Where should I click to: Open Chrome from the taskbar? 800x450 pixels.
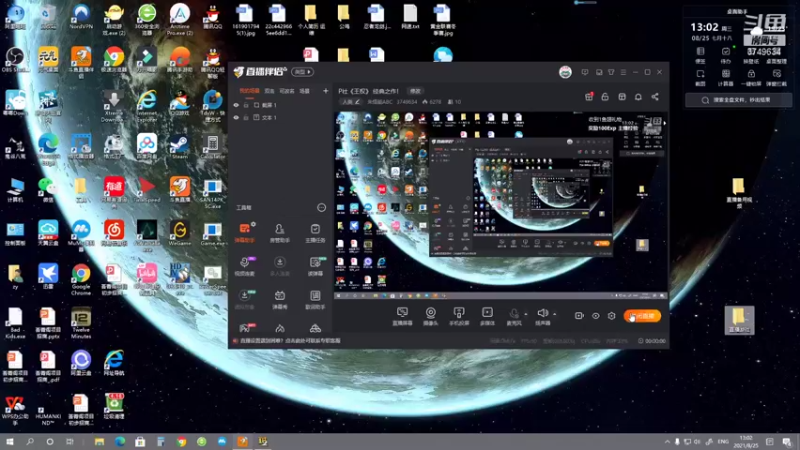pyautogui.click(x=181, y=441)
